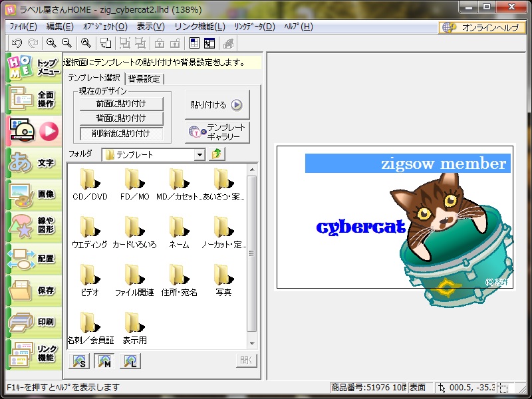Open the ヘルプ(H) menu
Image resolution: width=532 pixels, height=399 pixels.
(x=299, y=27)
